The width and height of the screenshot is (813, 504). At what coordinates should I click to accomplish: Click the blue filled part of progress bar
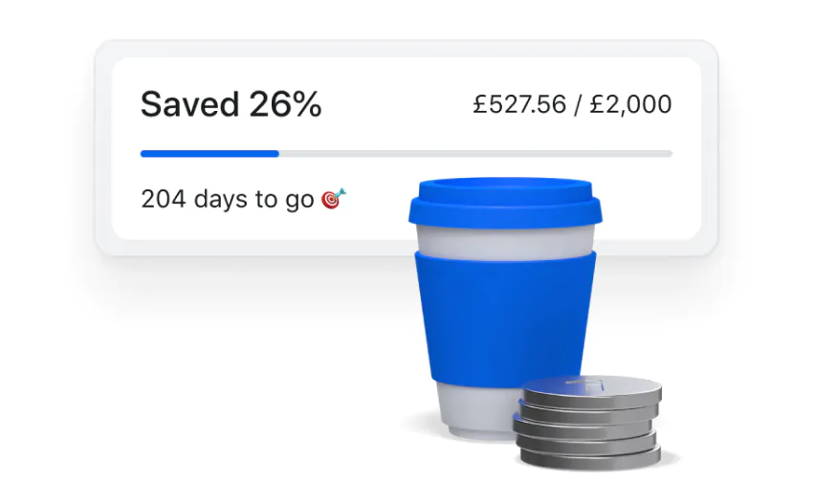[209, 153]
